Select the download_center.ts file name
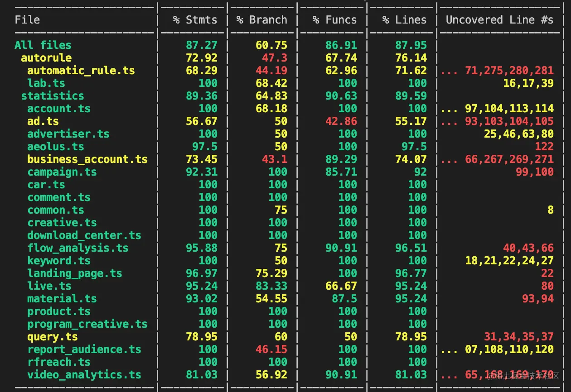 (x=84, y=235)
